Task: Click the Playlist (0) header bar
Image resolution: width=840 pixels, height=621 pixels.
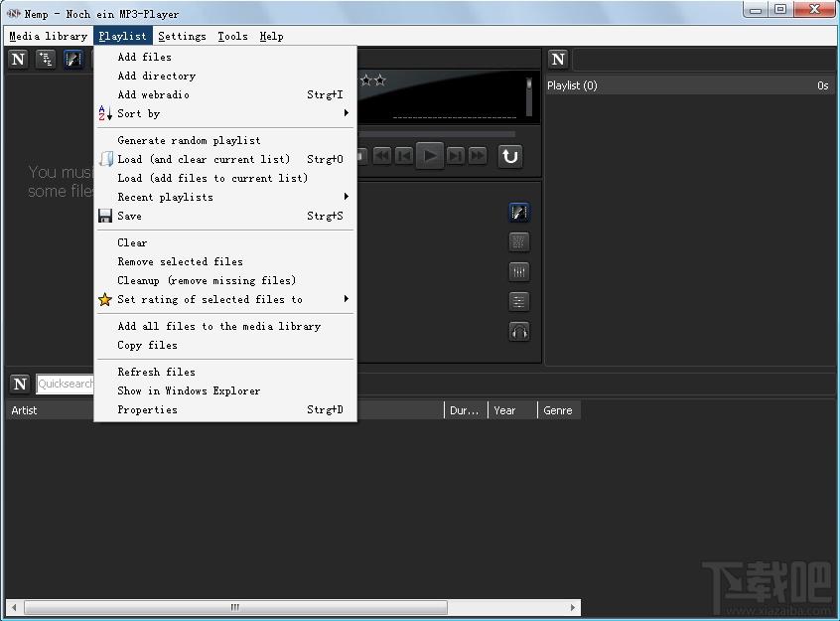Action: pyautogui.click(x=689, y=85)
